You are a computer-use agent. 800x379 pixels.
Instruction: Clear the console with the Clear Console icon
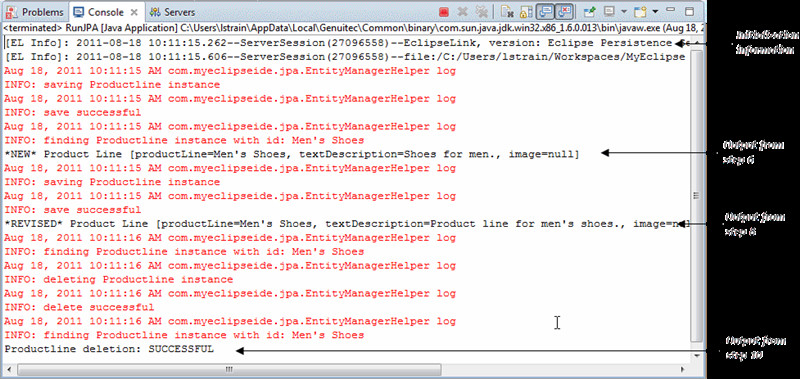coord(507,12)
